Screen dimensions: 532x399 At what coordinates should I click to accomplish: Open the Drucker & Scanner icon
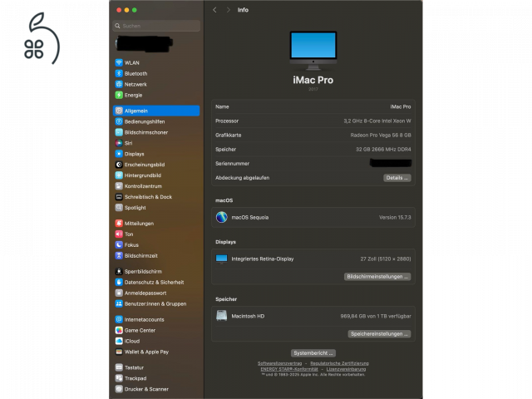tap(119, 389)
